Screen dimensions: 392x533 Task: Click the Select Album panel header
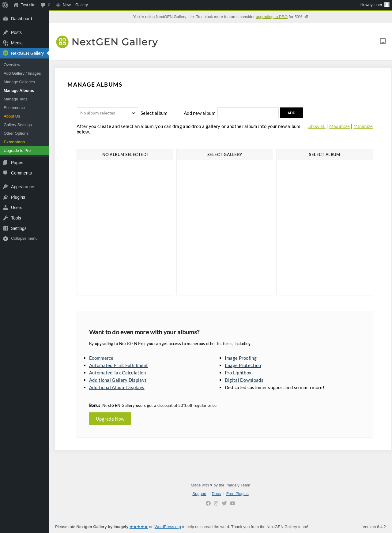[325, 155]
